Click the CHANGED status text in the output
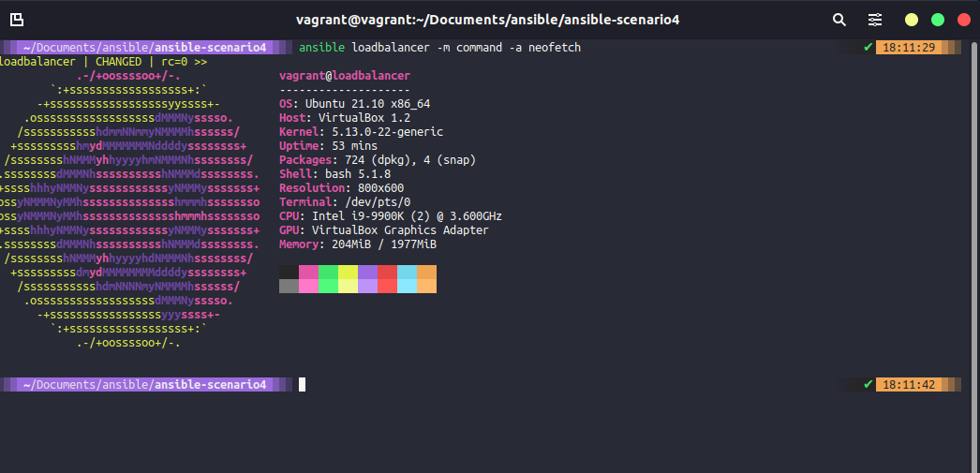Viewport: 980px width, 473px height. pos(118,62)
